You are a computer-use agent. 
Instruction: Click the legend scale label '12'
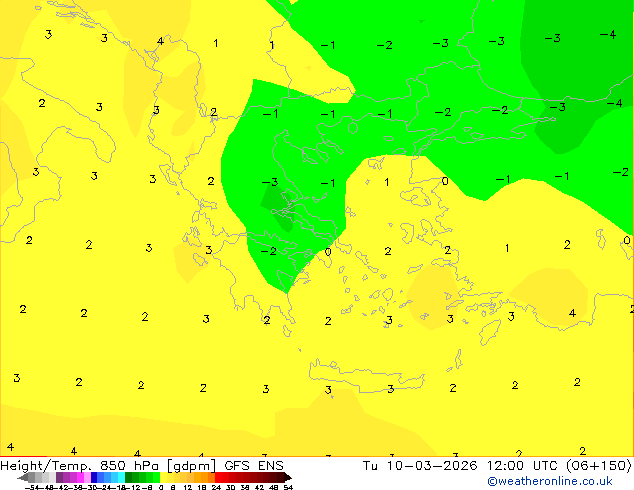point(188,487)
